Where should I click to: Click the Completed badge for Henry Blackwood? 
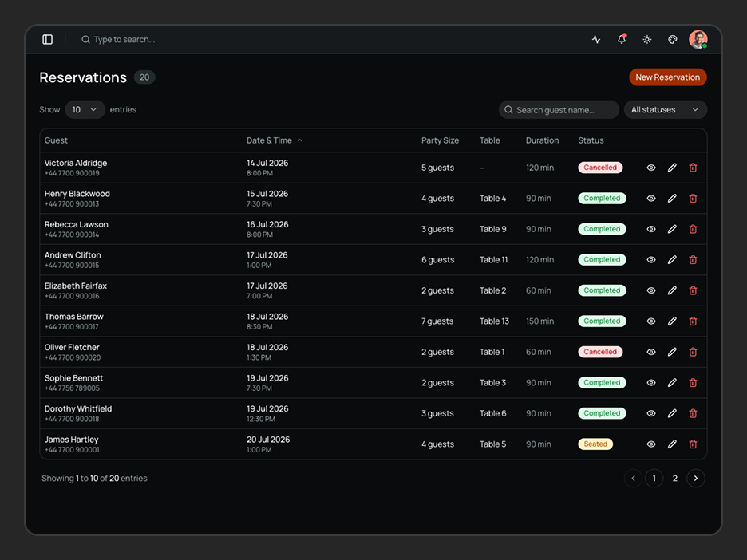(x=603, y=198)
